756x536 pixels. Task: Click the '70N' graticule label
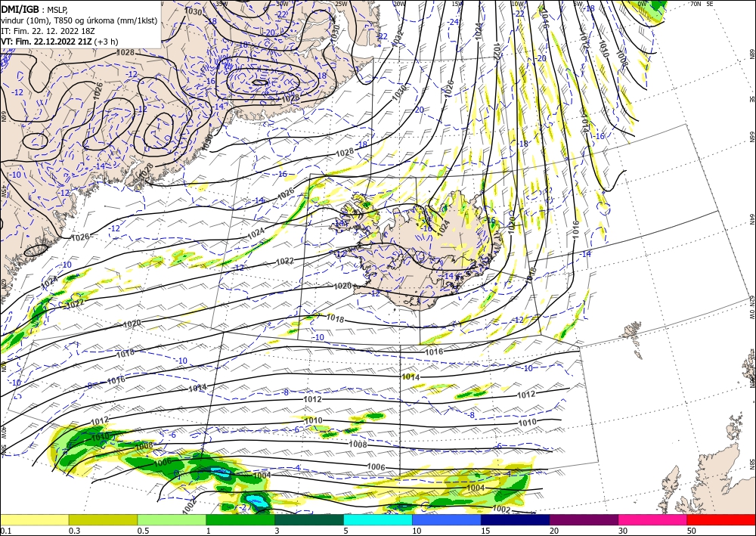(696, 4)
